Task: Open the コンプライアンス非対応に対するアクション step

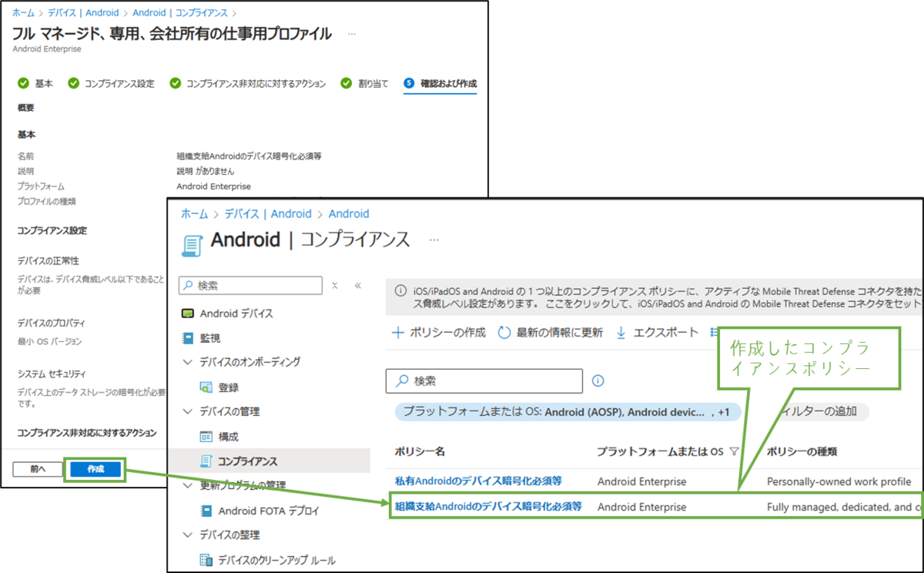Action: click(248, 83)
